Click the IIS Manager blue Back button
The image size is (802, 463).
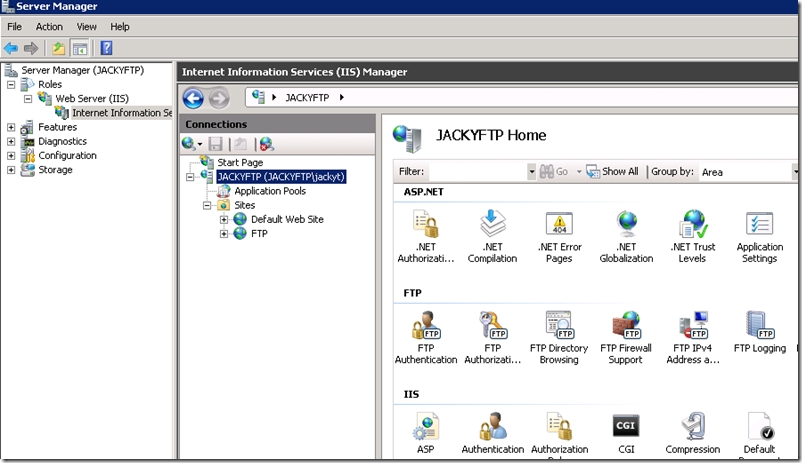(193, 98)
